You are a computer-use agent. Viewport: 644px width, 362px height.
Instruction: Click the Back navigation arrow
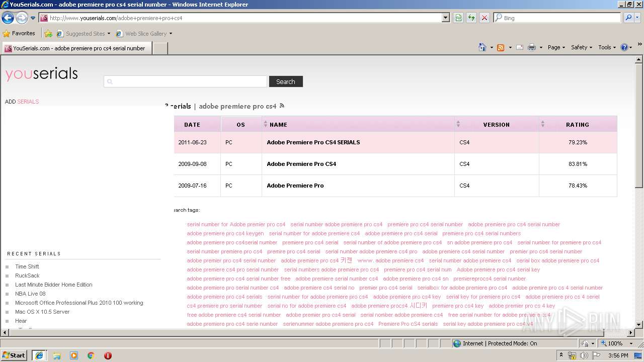point(8,18)
